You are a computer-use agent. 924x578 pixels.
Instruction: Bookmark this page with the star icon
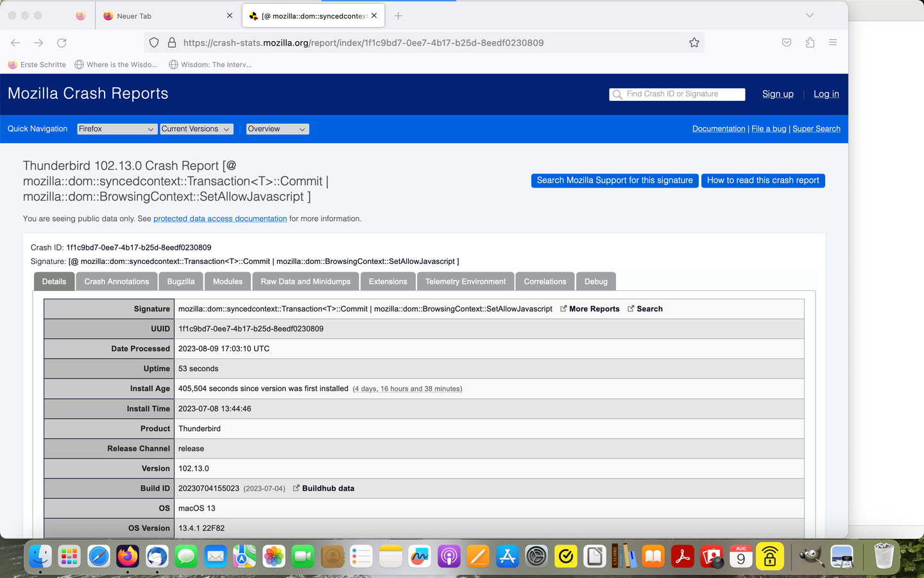(694, 42)
